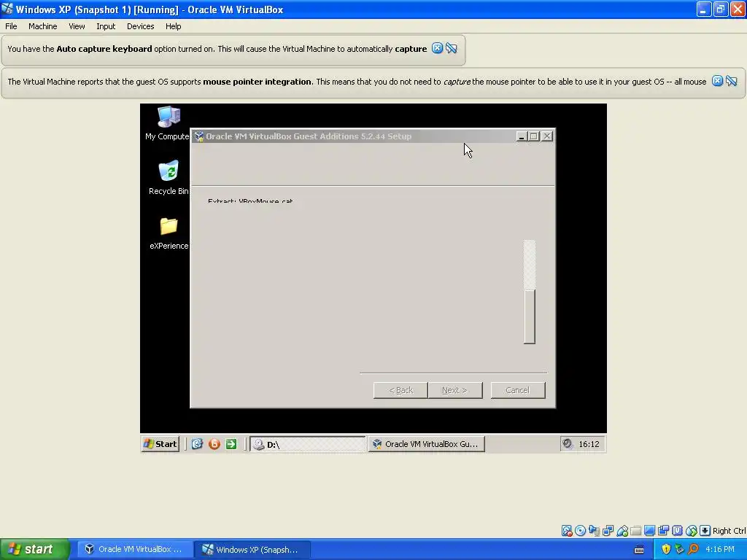Select the Recycle Bin desktop icon
This screenshot has width=747, height=560.
click(169, 178)
